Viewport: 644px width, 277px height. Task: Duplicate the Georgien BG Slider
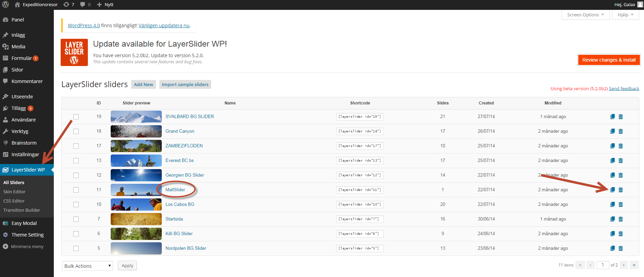(612, 175)
